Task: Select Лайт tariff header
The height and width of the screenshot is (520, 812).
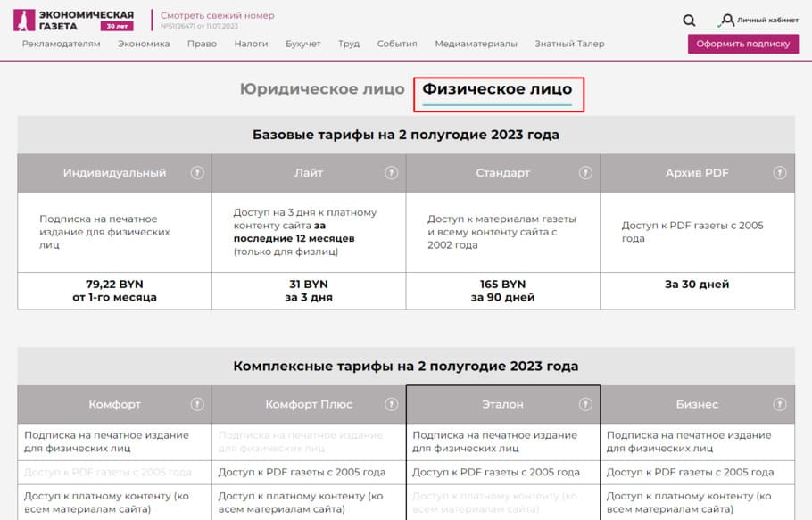Action: [x=309, y=173]
